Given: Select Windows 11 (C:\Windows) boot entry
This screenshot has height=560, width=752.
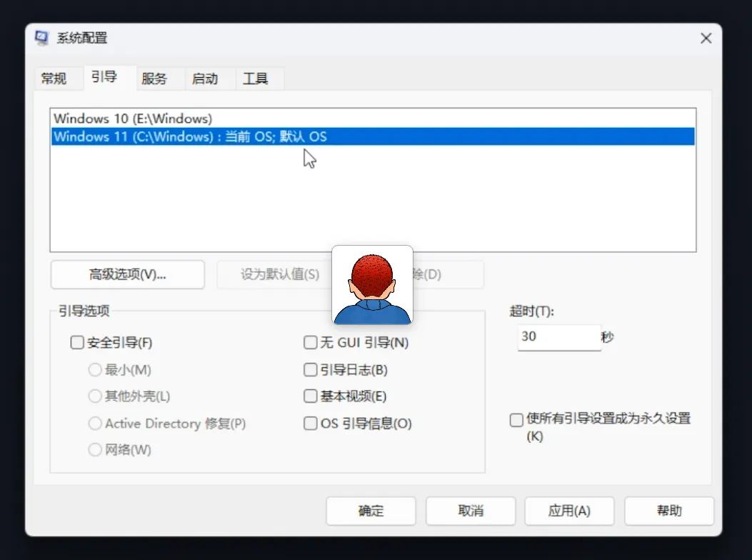Looking at the screenshot, I should tap(373, 136).
